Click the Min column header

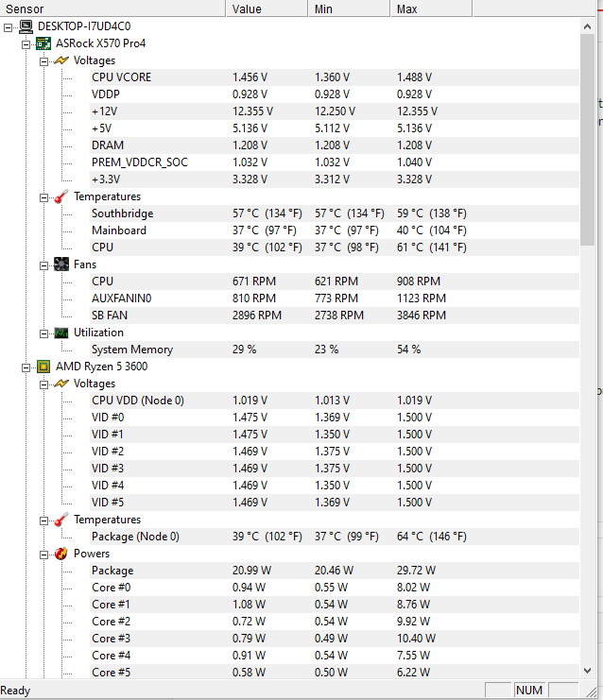point(350,9)
